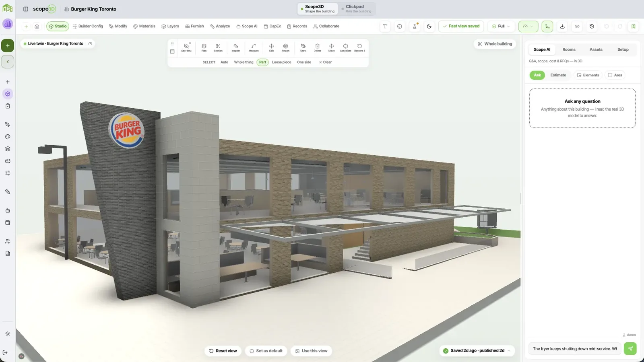This screenshot has width=644, height=362.
Task: Open the wallet icon in sidebar
Action: tap(8, 222)
